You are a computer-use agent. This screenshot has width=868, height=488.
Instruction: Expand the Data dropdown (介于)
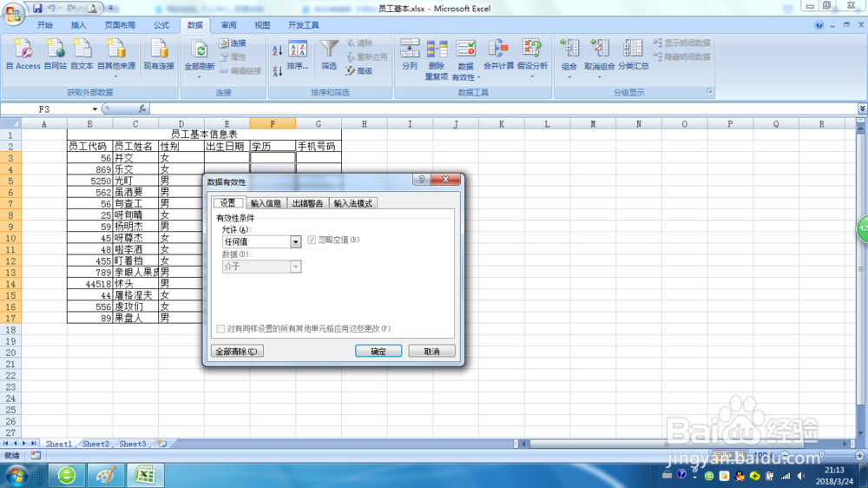click(295, 267)
